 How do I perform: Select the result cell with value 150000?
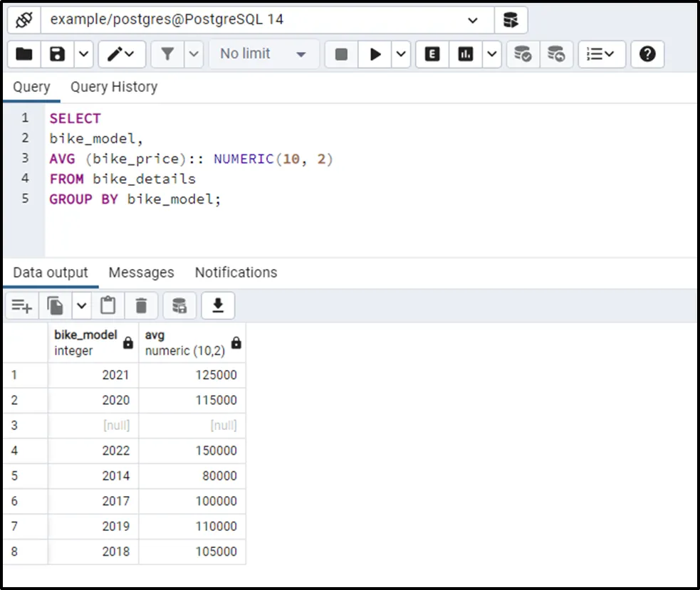192,451
